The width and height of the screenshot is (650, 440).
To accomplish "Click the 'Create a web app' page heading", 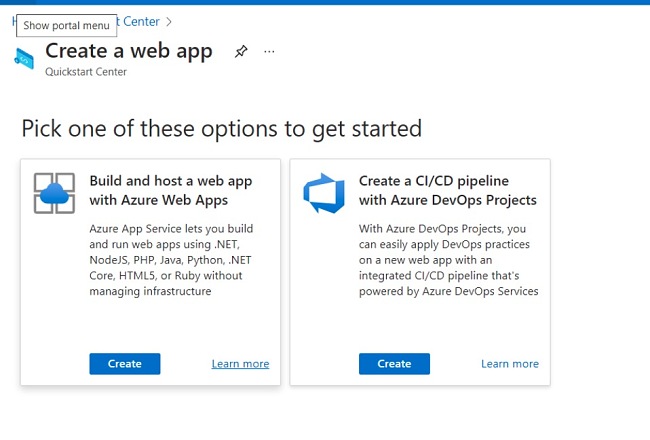I will tap(129, 51).
